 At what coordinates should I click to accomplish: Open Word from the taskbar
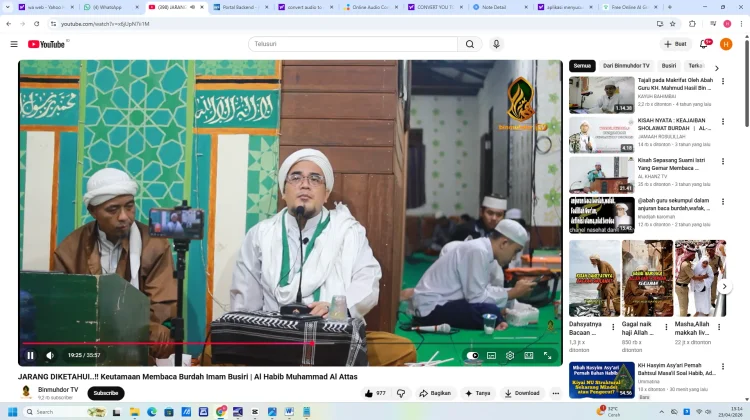[289, 412]
